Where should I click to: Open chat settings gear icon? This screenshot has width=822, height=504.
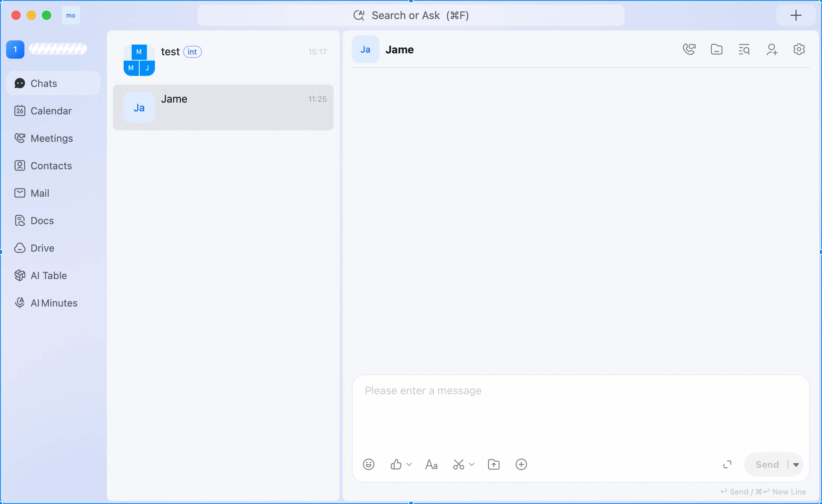tap(799, 50)
